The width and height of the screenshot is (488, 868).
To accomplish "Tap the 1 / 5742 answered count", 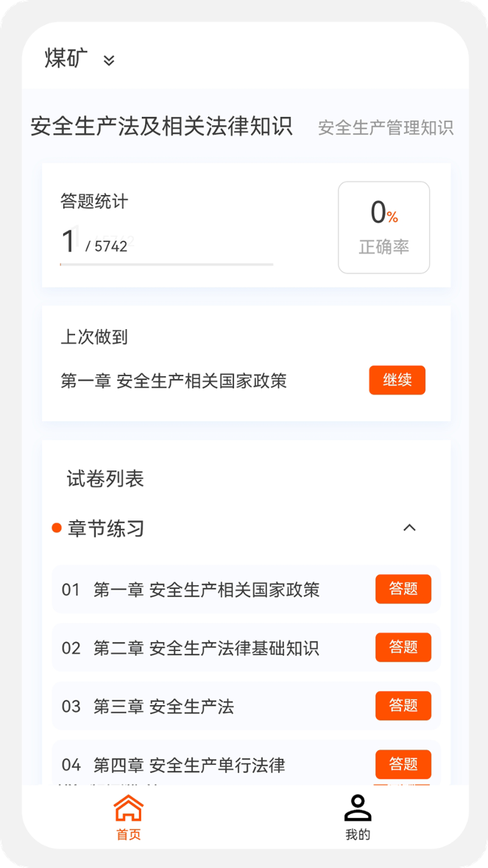I will point(94,242).
